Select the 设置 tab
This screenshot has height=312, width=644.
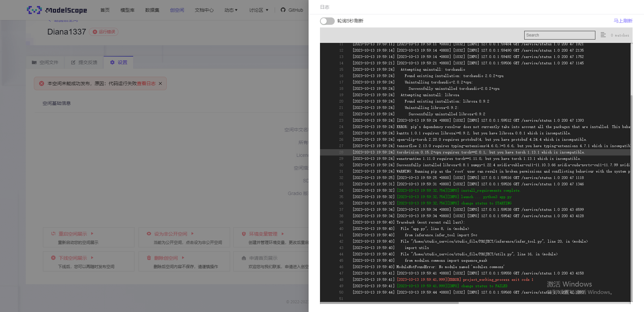point(119,62)
